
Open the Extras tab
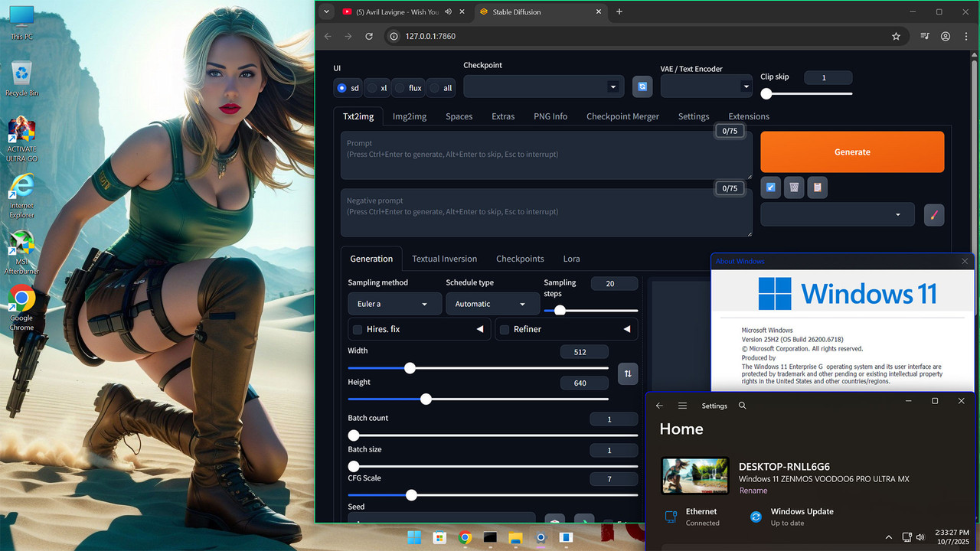pos(503,116)
